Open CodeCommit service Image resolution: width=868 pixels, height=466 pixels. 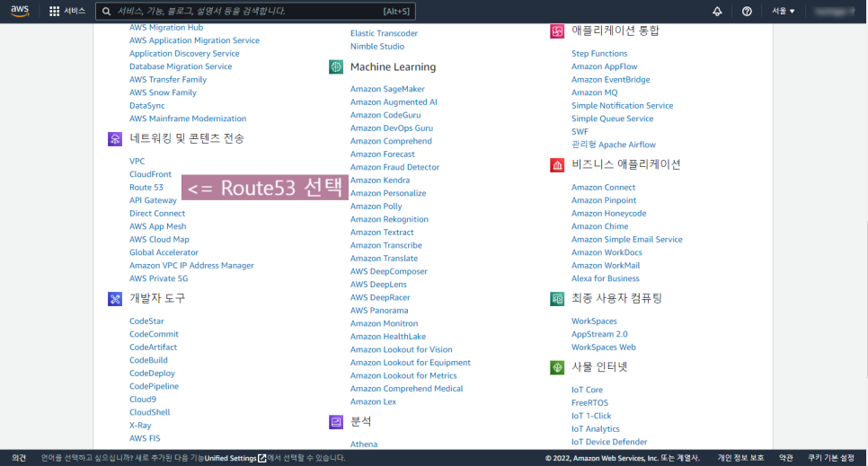click(x=154, y=334)
